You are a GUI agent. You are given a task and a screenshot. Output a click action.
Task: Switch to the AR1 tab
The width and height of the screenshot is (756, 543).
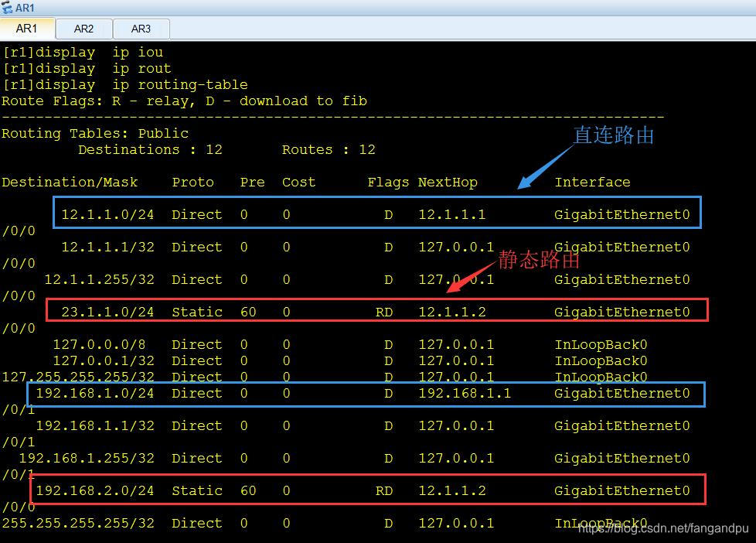pyautogui.click(x=27, y=29)
